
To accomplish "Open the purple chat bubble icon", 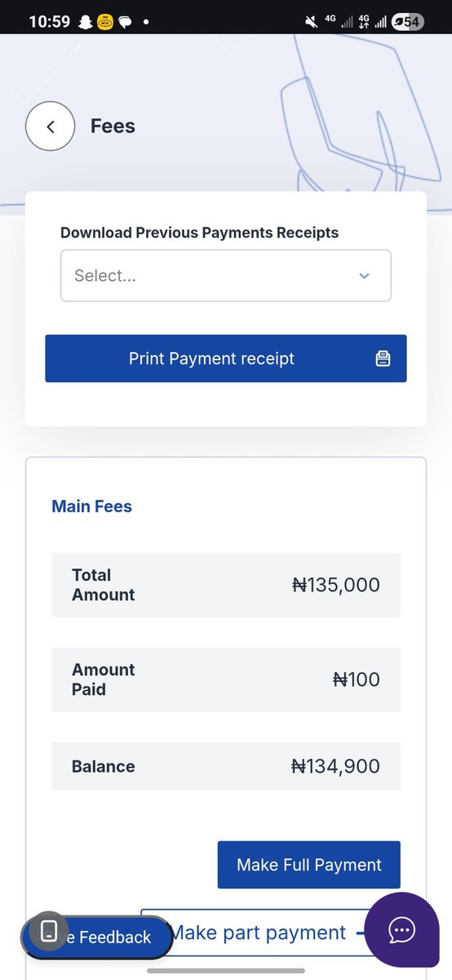I will coord(402,930).
